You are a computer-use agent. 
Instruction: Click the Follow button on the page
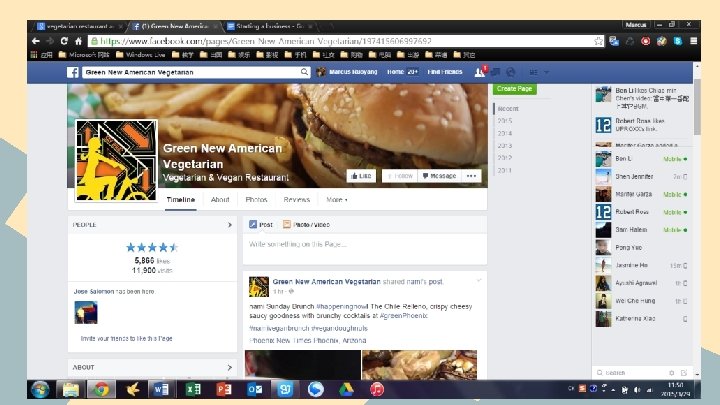(400, 176)
